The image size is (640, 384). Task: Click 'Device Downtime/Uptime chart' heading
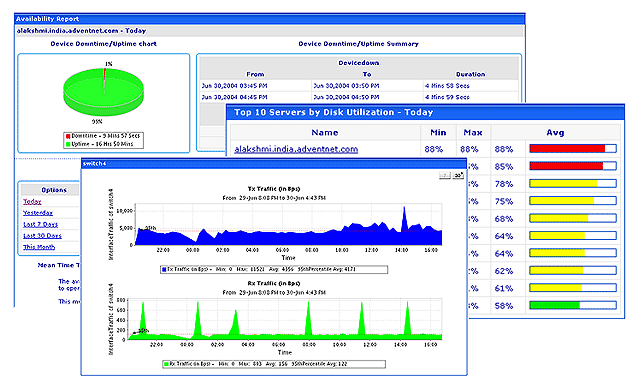coord(103,44)
